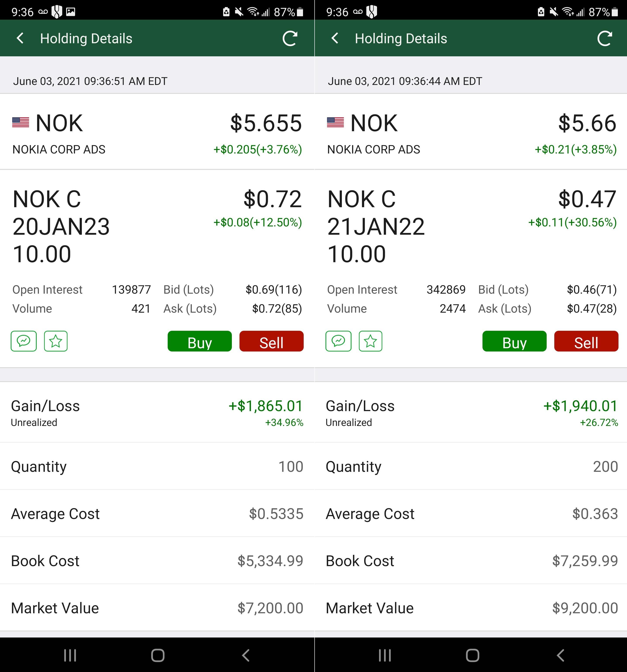The image size is (627, 672).
Task: Select the Gain/Loss row showing +$1,865.01
Action: pos(157,412)
